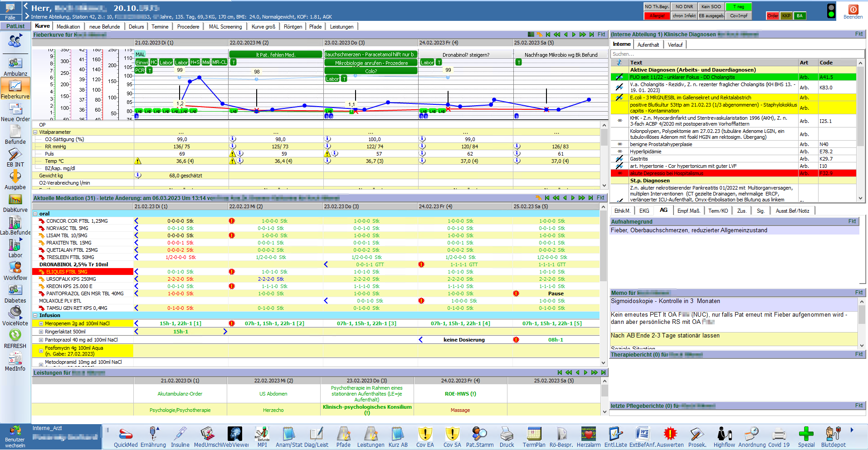Screen dimensions: 868x450
Task: Open Anam/Stat toolbar icon
Action: (289, 437)
